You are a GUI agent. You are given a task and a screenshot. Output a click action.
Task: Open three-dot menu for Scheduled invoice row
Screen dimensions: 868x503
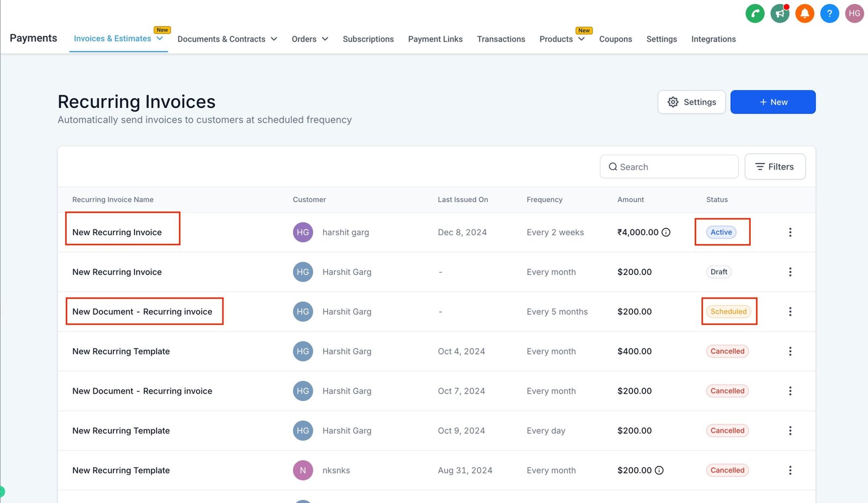coord(790,312)
